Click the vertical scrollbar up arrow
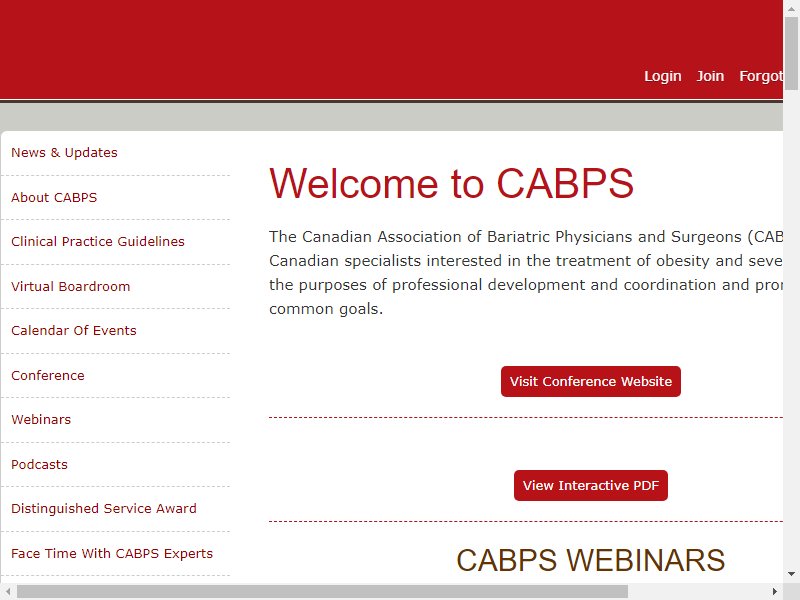 coord(791,9)
